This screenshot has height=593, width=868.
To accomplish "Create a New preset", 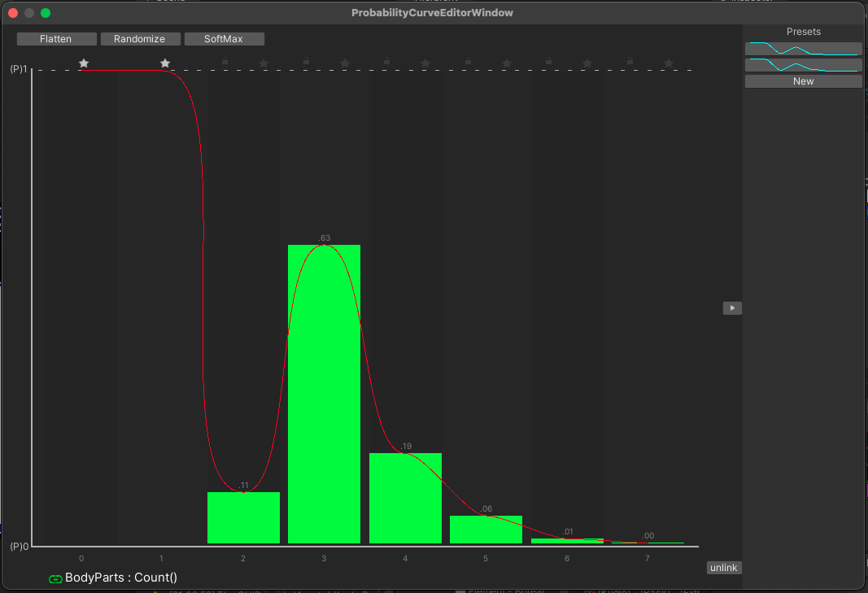I will tap(803, 81).
